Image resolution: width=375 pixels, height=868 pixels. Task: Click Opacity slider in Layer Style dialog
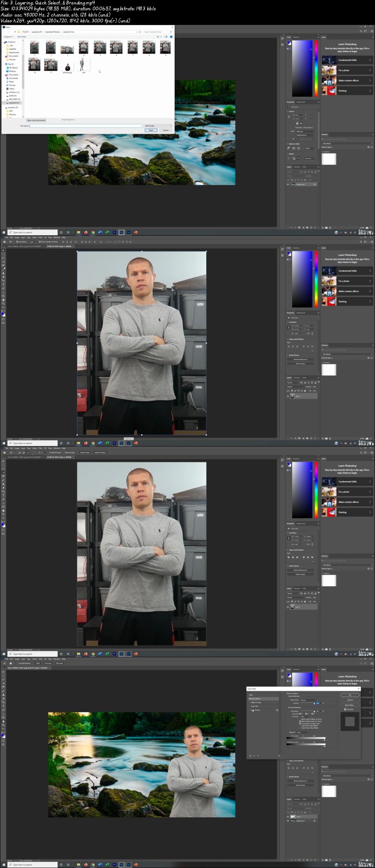(x=307, y=703)
